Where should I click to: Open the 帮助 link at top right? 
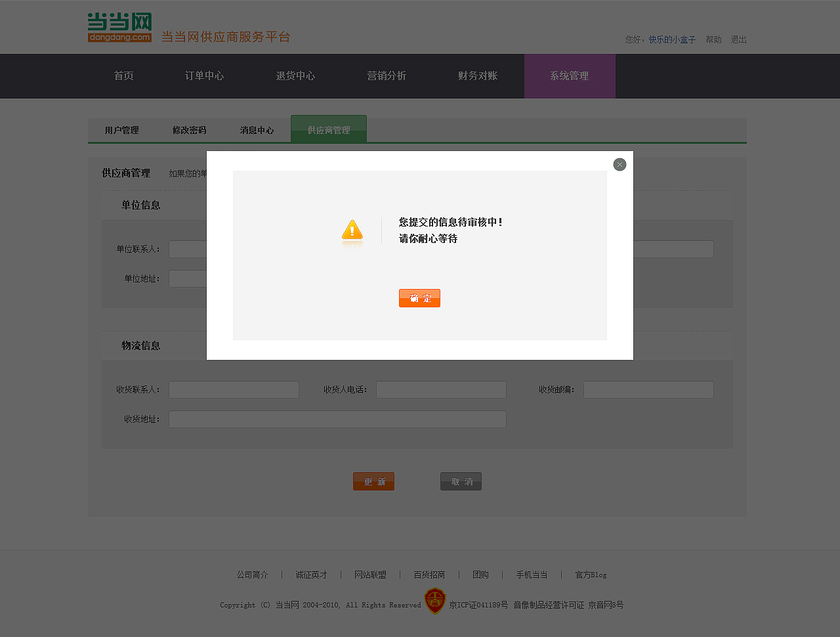[713, 39]
